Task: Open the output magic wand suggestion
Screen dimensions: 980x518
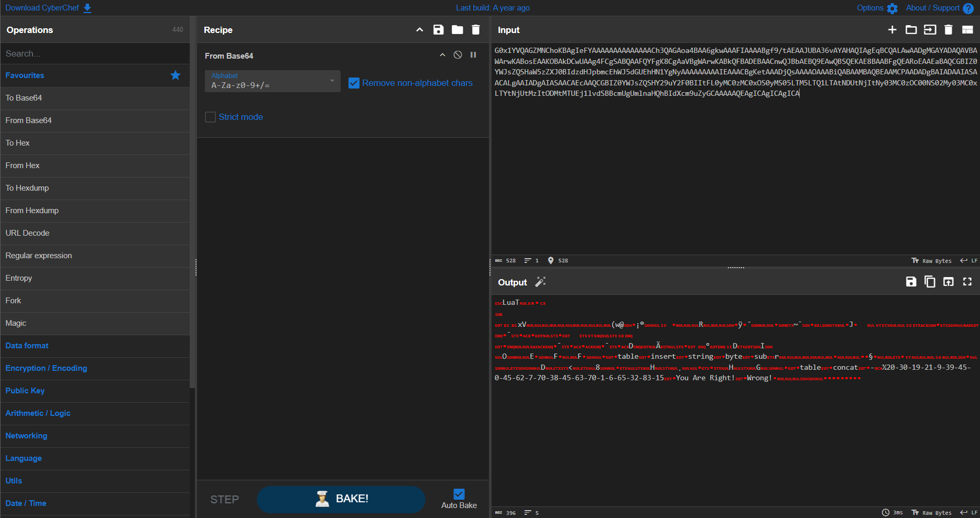Action: [540, 282]
